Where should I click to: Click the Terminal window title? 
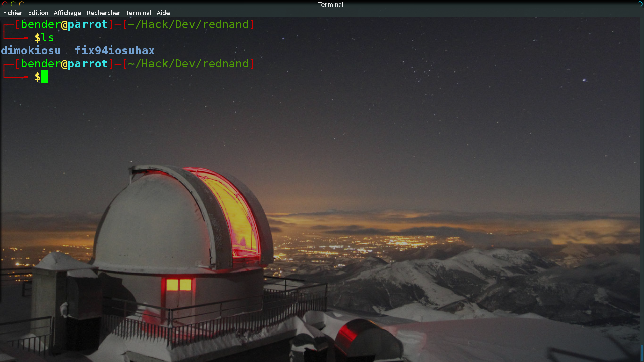click(331, 5)
